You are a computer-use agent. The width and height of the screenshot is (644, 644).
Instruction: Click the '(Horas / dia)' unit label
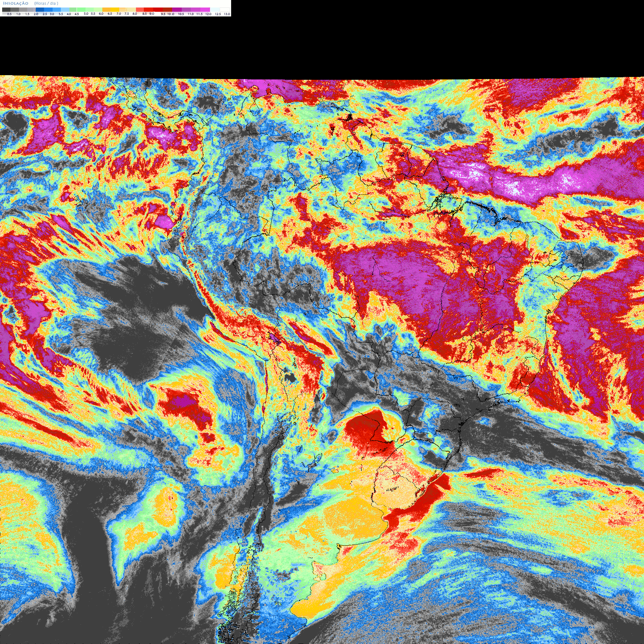click(46, 3)
